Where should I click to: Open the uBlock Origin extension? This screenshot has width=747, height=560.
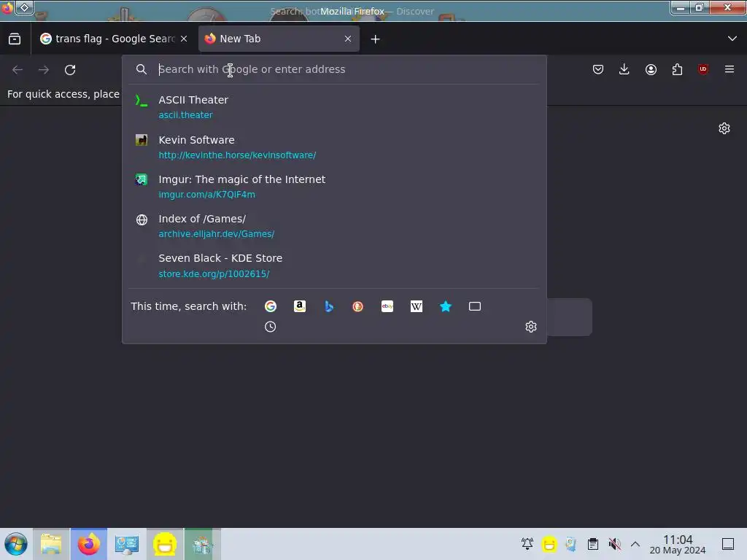(x=703, y=69)
